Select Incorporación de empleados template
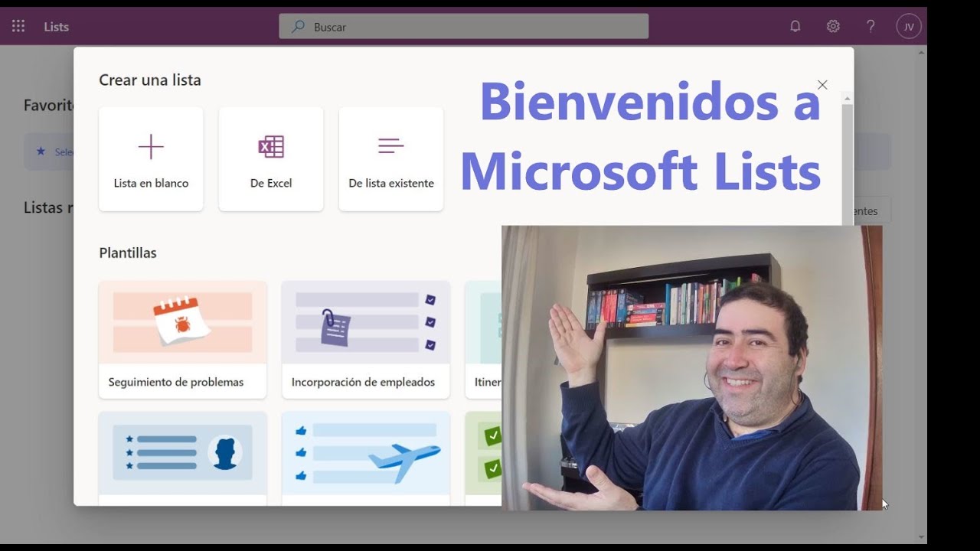Viewport: 980px width, 551px height. coord(366,340)
